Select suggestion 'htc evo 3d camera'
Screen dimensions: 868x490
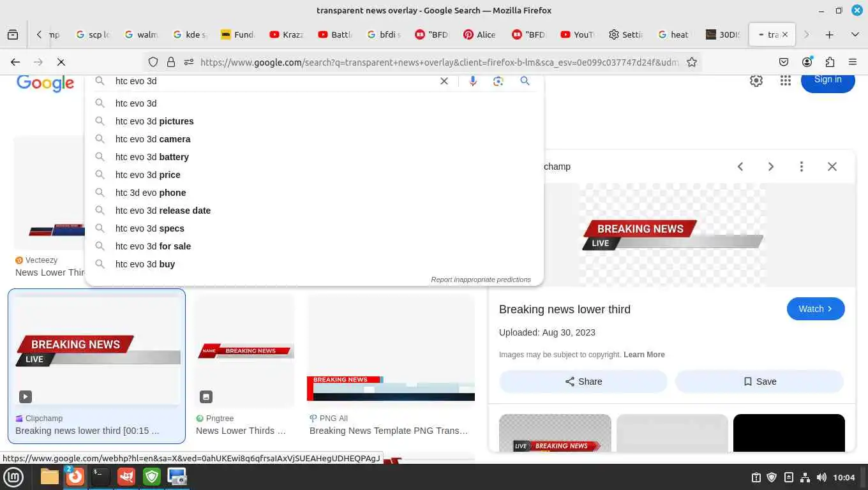click(314, 139)
